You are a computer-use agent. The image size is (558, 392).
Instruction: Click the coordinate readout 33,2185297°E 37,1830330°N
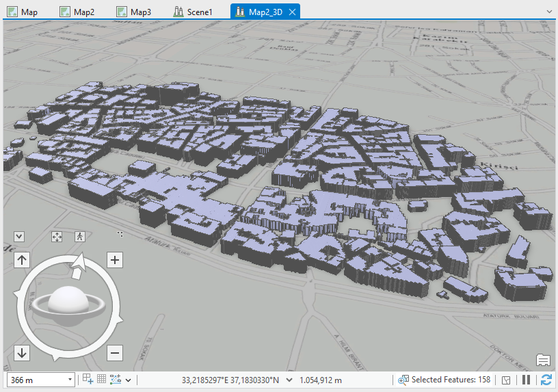point(230,380)
